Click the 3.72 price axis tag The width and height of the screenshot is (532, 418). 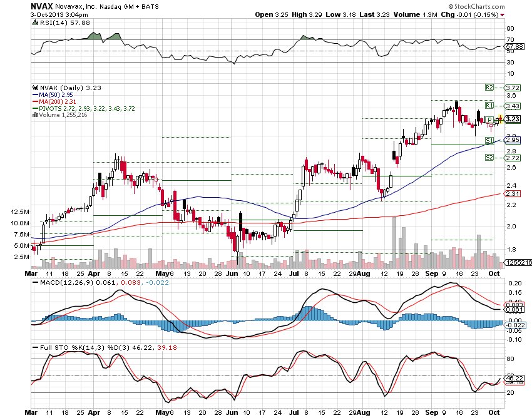tap(513, 88)
